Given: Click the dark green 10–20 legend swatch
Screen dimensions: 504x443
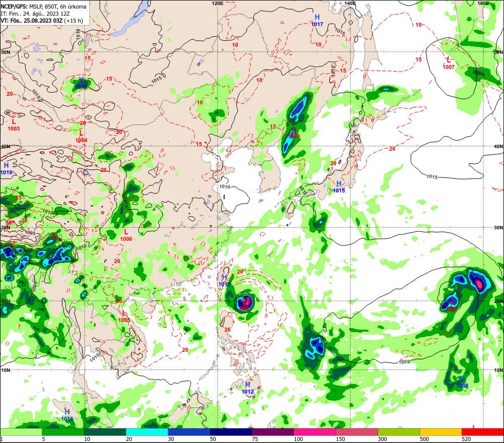Looking at the screenshot, I should pyautogui.click(x=105, y=432).
